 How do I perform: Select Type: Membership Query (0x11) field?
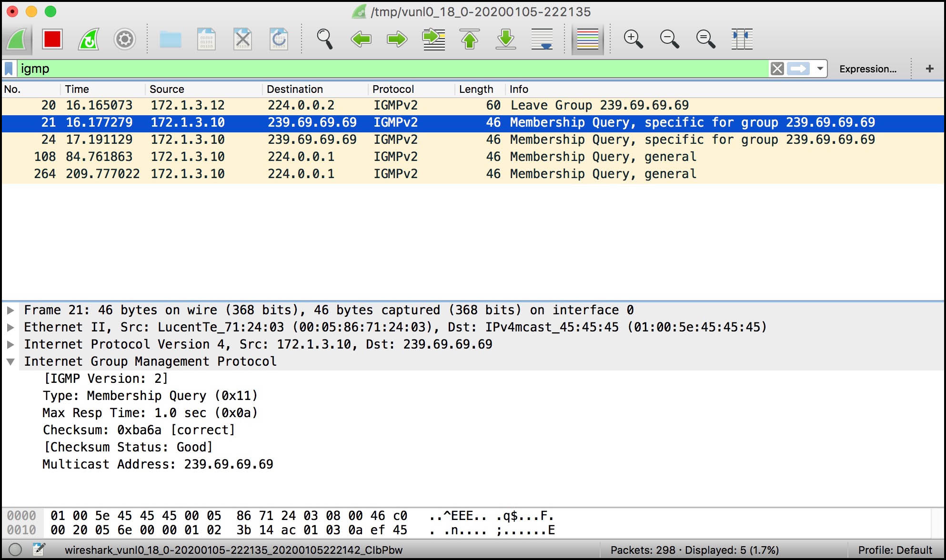[150, 396]
